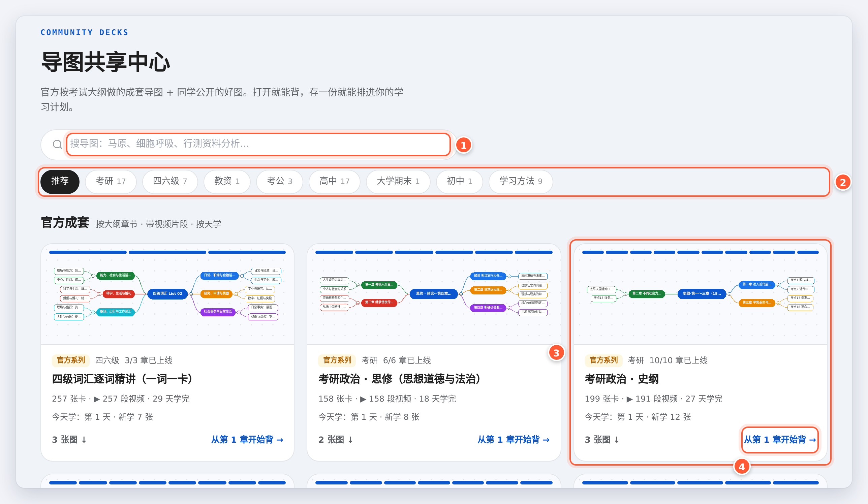The image size is (868, 504).
Task: Expand 2 张图 on 思修 card
Action: point(336,440)
